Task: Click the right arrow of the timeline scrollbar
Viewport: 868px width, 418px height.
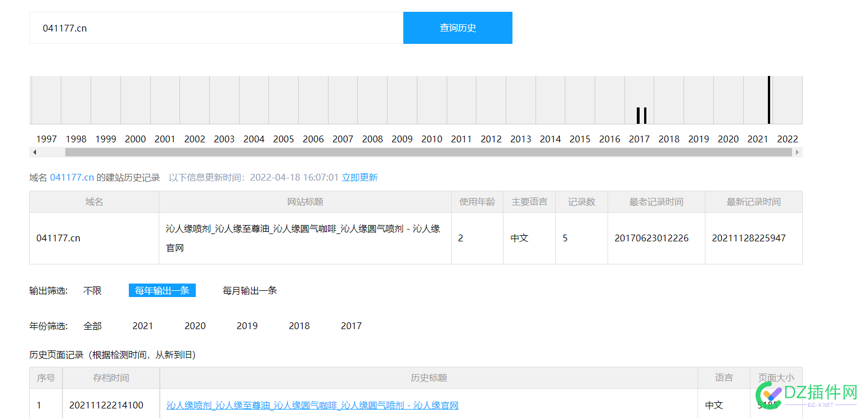Action: pyautogui.click(x=797, y=152)
